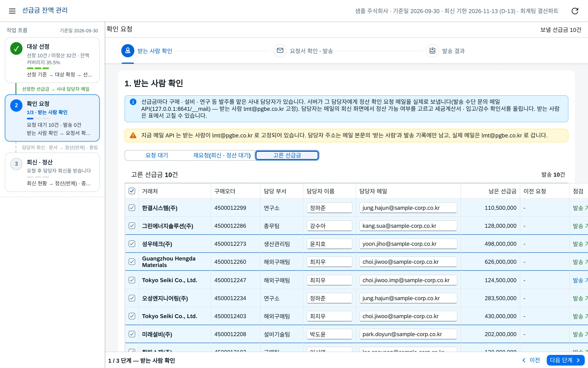The height and width of the screenshot is (368, 588).
Task: Click the 요청서 확인·발송 envelope step icon
Action: (x=280, y=51)
